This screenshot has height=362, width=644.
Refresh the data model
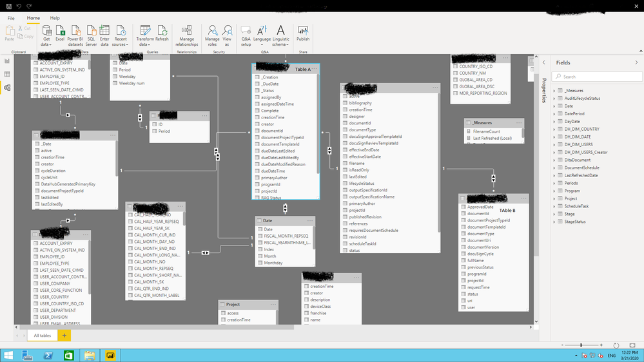tap(162, 33)
